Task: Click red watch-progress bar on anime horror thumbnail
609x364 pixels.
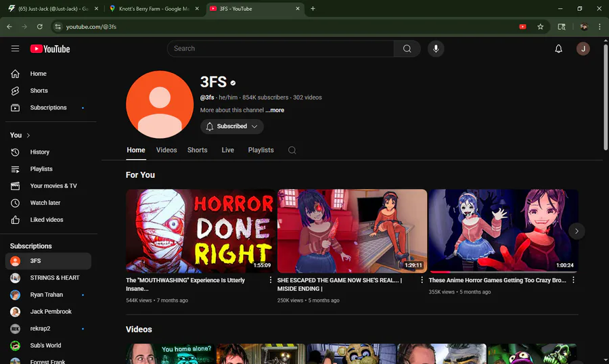Action: 440,272
